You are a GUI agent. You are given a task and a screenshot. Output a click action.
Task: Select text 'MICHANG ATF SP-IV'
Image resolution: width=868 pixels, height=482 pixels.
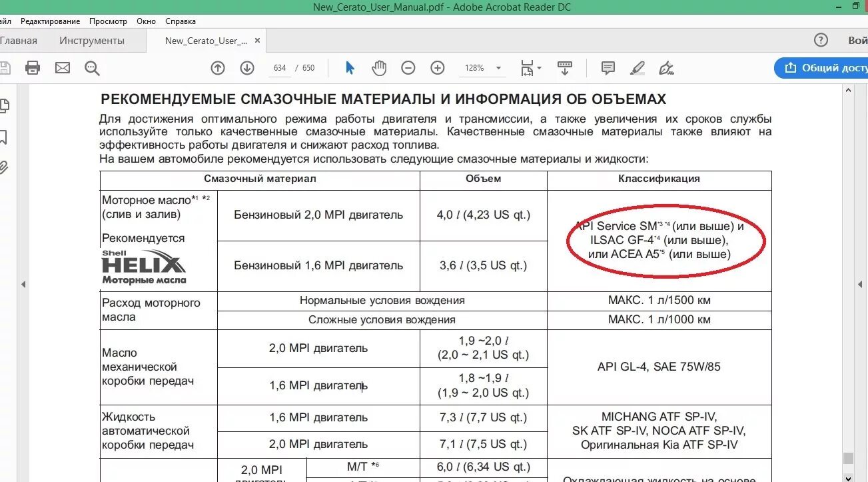659,416
